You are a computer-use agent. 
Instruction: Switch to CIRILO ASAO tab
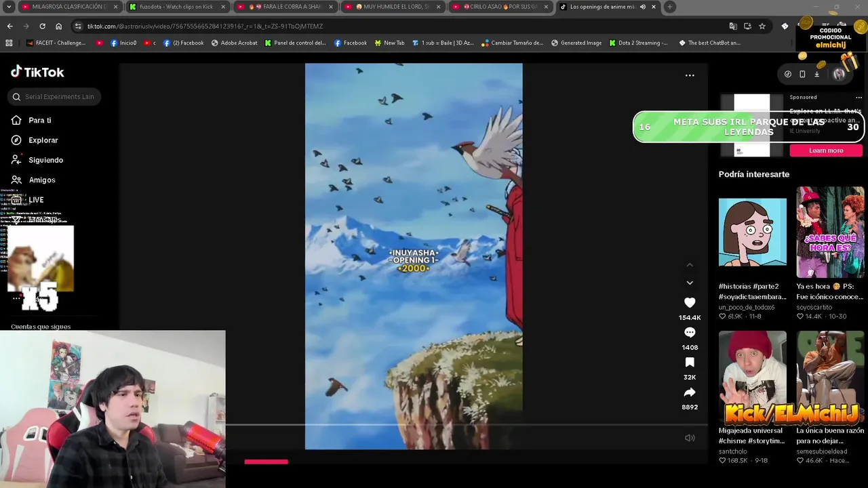500,7
